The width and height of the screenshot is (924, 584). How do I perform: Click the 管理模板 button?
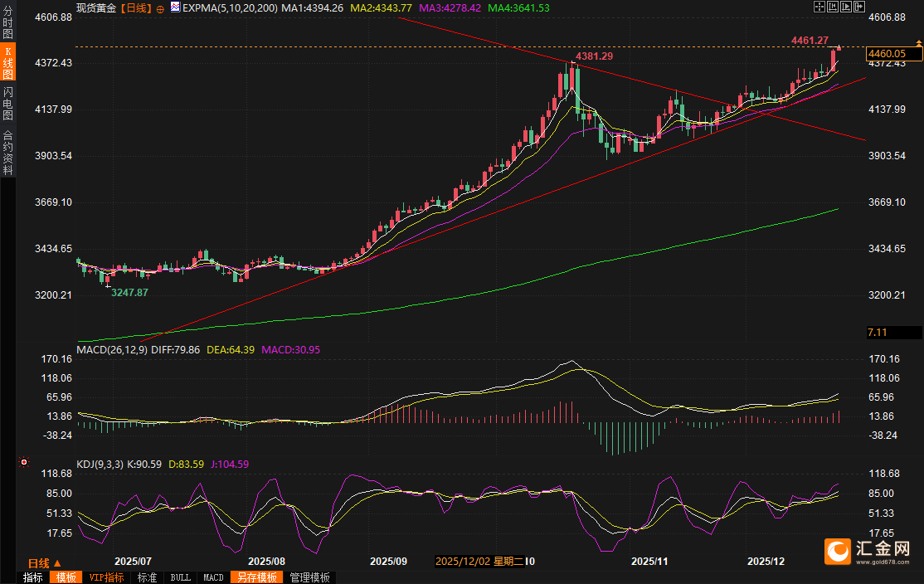[x=309, y=577]
